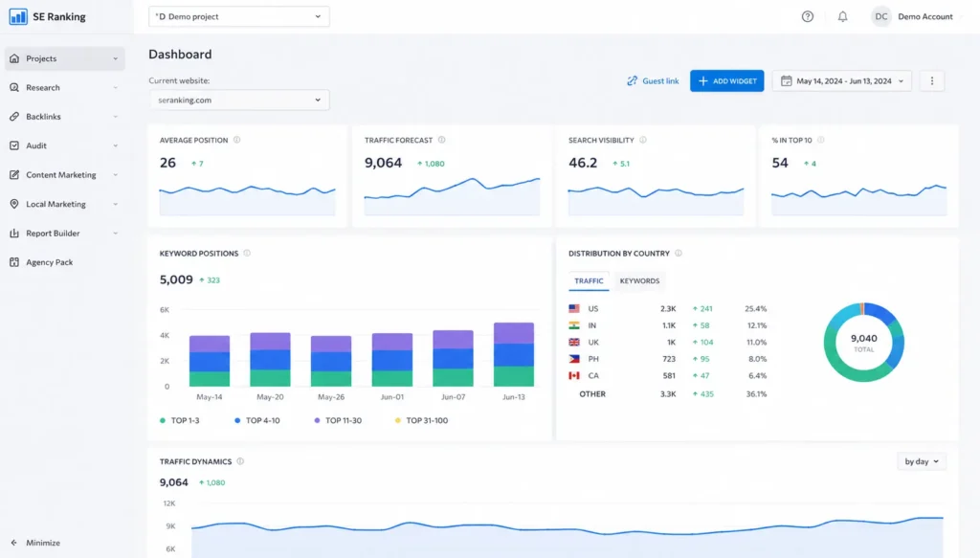
Task: Click the info icon beside Distribution by Country
Action: pos(679,253)
